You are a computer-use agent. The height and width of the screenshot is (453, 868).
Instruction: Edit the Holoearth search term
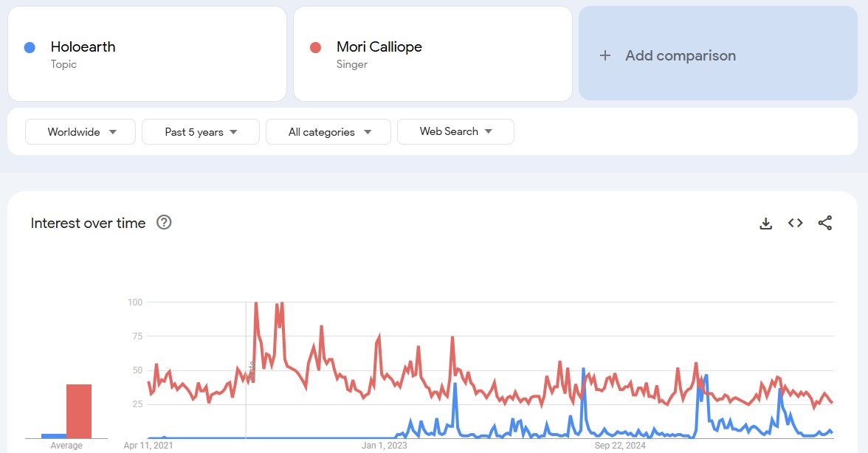(83, 47)
